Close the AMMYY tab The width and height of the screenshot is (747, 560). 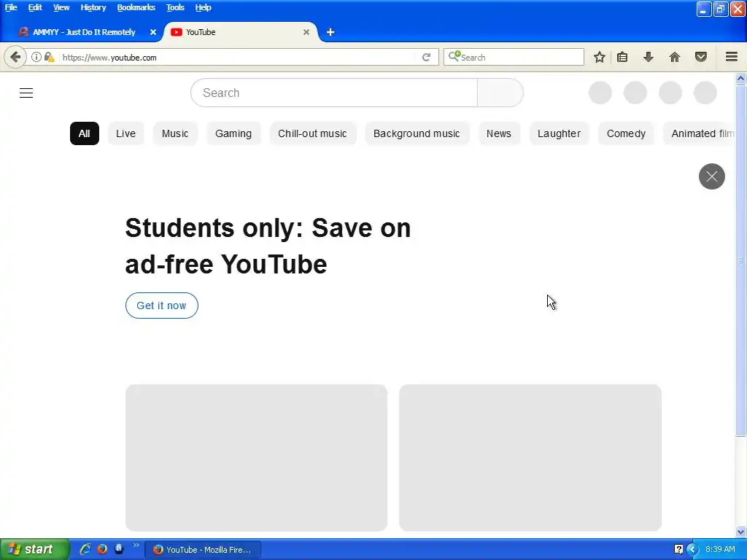[153, 32]
